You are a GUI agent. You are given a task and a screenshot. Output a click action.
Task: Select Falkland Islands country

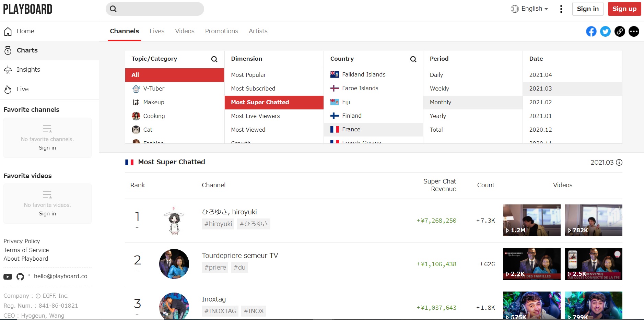pos(373,74)
